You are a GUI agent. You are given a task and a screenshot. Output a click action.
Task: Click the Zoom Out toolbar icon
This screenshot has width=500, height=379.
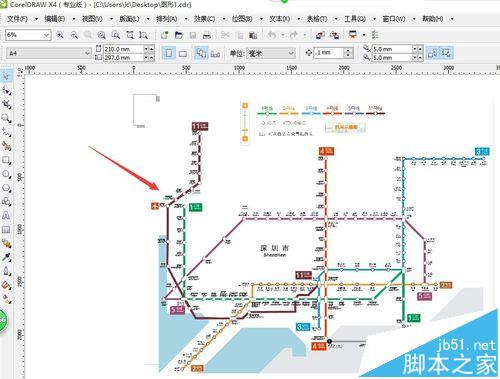pyautogui.click(x=74, y=35)
